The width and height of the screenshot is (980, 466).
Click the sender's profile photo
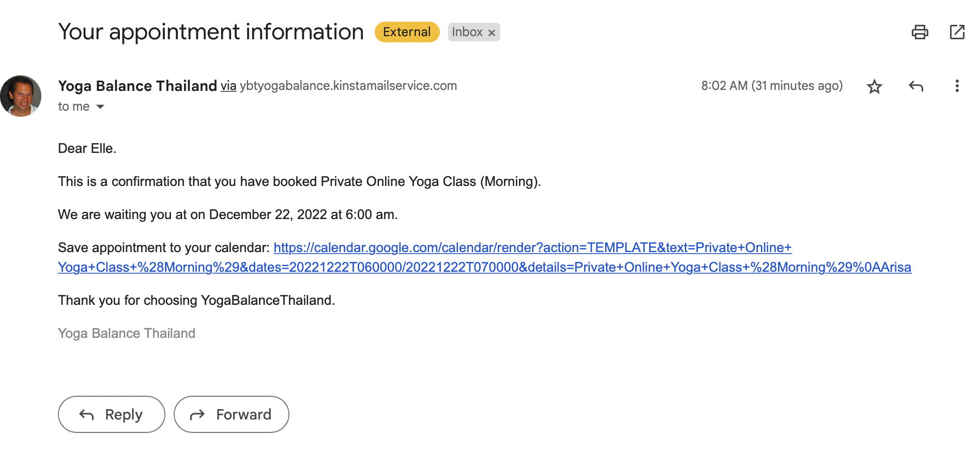click(x=21, y=96)
